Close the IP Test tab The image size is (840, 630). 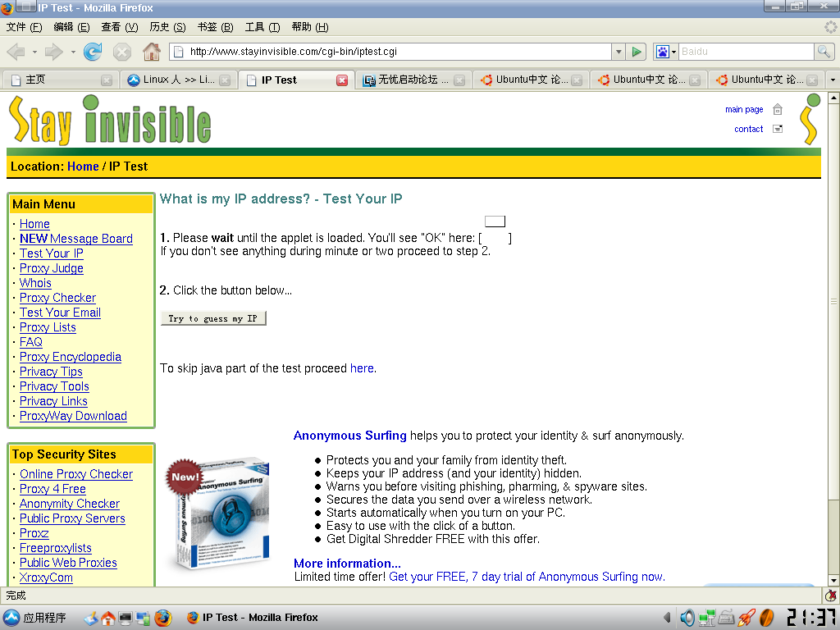click(342, 80)
